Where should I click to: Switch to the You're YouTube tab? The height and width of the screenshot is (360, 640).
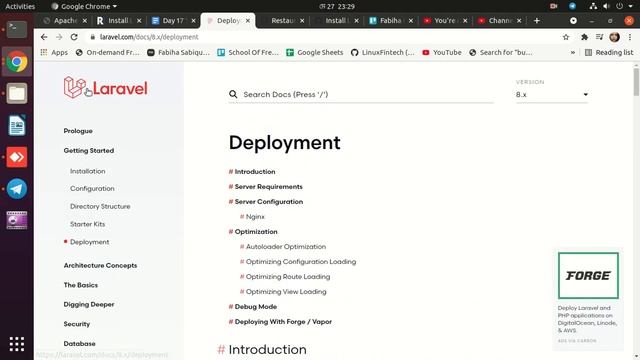click(444, 20)
